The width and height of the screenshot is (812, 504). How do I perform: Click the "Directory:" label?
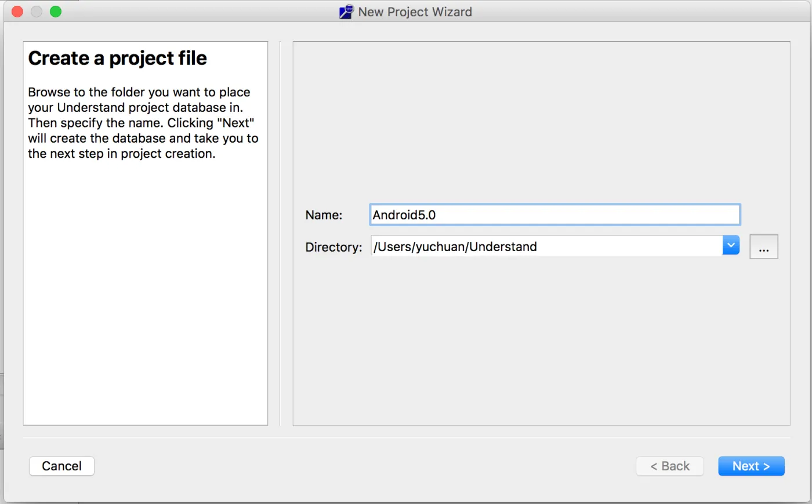click(333, 247)
